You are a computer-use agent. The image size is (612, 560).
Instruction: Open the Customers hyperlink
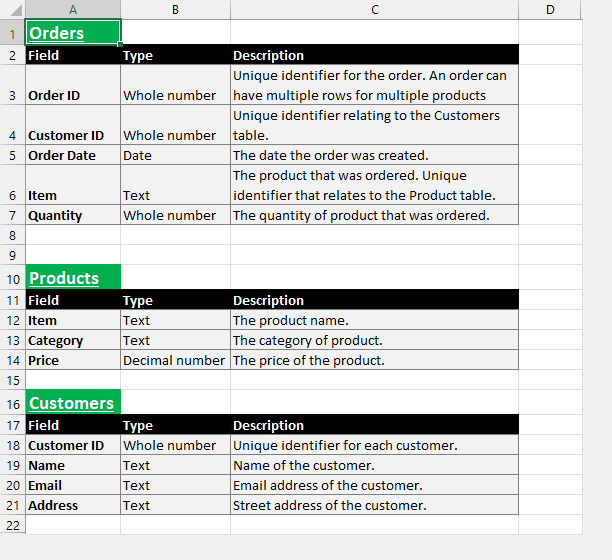point(71,403)
